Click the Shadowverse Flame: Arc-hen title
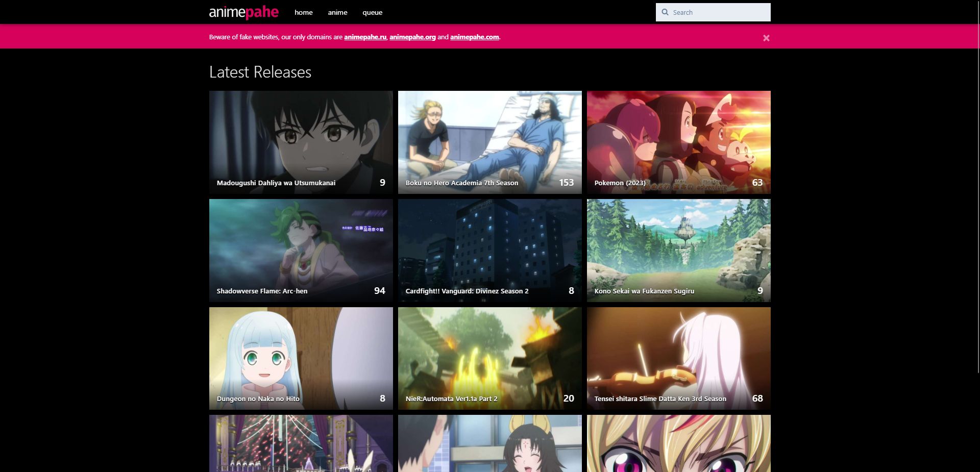This screenshot has width=980, height=472. click(262, 291)
